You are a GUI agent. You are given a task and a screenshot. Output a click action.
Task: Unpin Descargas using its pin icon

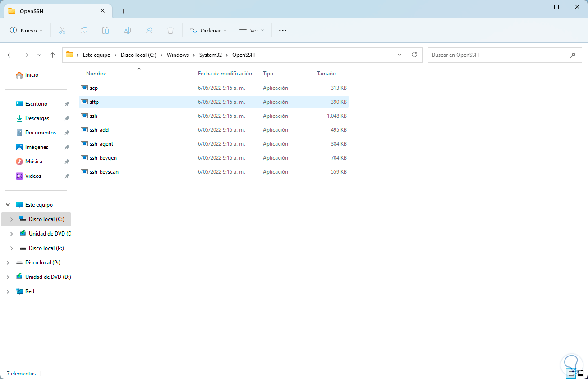pyautogui.click(x=67, y=118)
